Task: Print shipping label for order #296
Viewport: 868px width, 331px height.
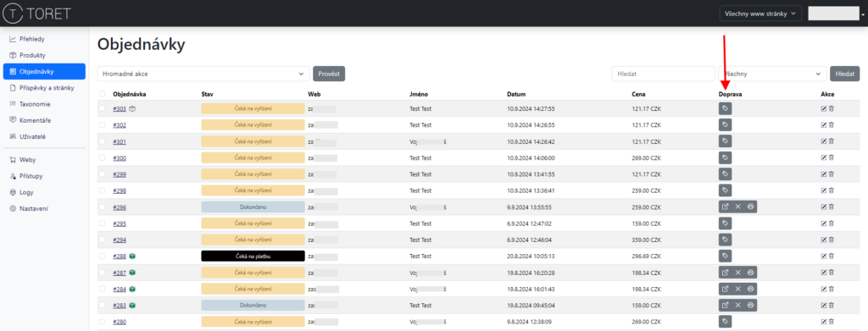Action: [750, 207]
